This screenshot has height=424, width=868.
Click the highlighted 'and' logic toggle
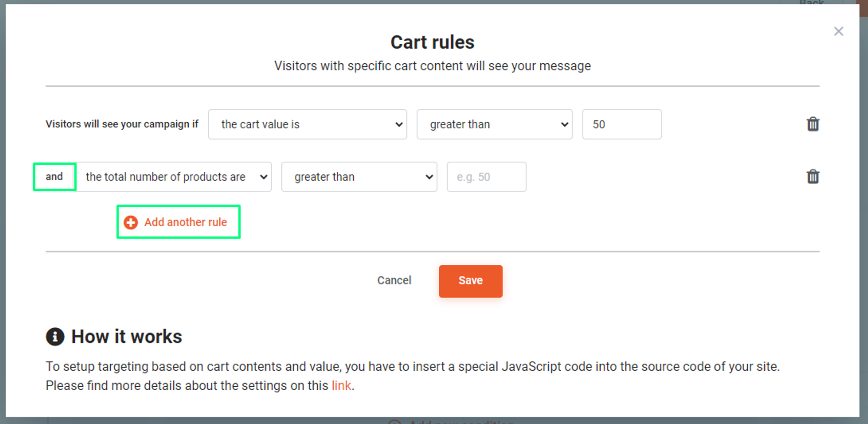pyautogui.click(x=54, y=176)
